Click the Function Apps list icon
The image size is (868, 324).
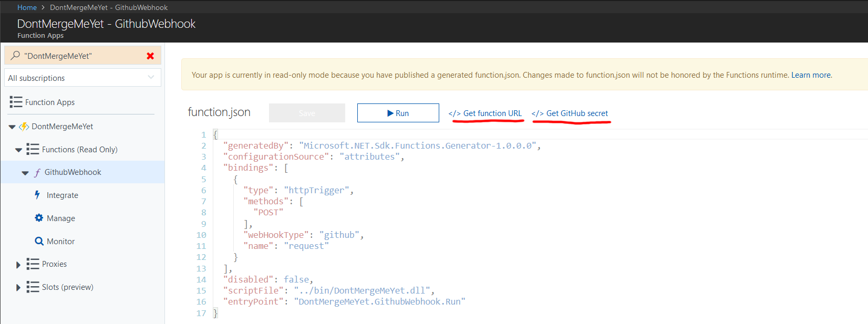16,102
